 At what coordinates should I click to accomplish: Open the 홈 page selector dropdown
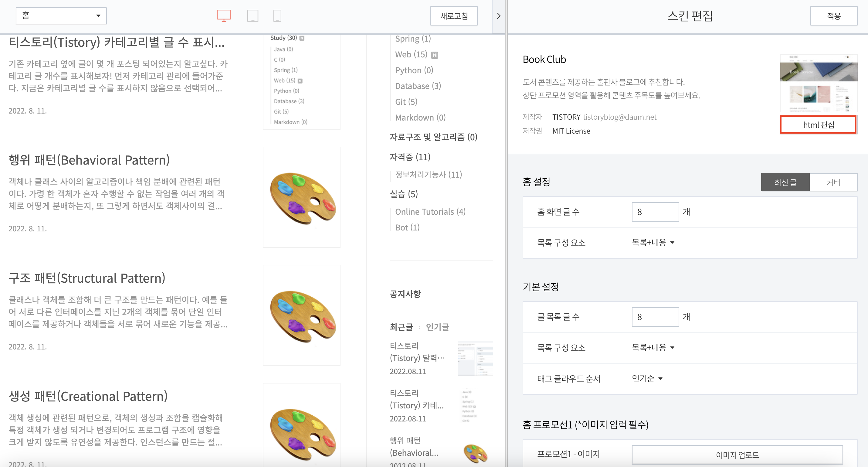click(61, 15)
